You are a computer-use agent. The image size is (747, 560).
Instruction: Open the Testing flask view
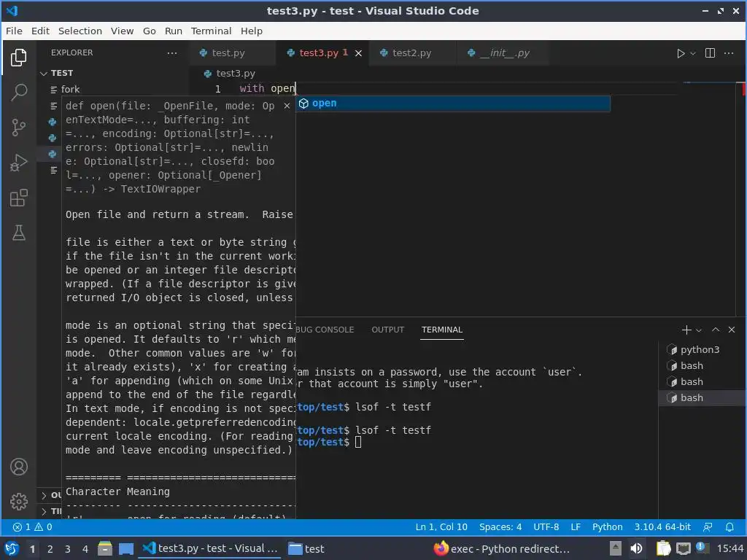(x=18, y=233)
